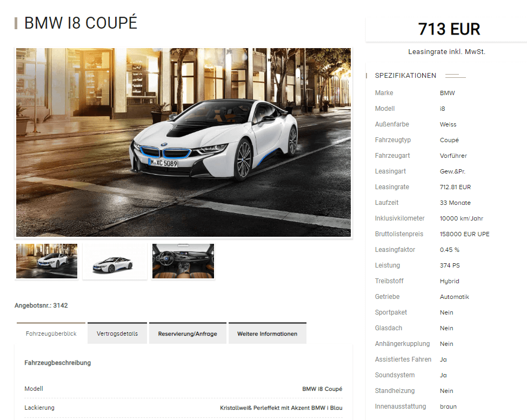Click the 'Automatik' transmission value
This screenshot has width=527, height=420.
(x=455, y=297)
